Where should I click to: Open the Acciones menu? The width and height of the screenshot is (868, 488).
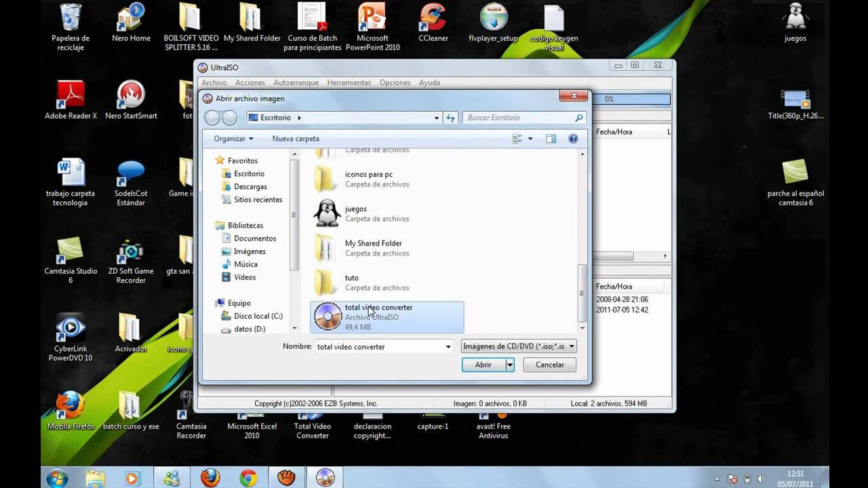[x=250, y=83]
